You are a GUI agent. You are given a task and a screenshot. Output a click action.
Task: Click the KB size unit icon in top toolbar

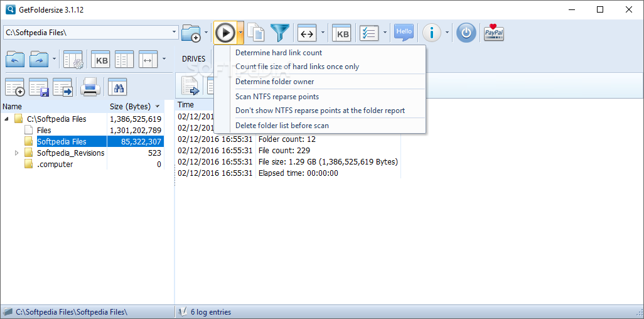click(x=341, y=33)
